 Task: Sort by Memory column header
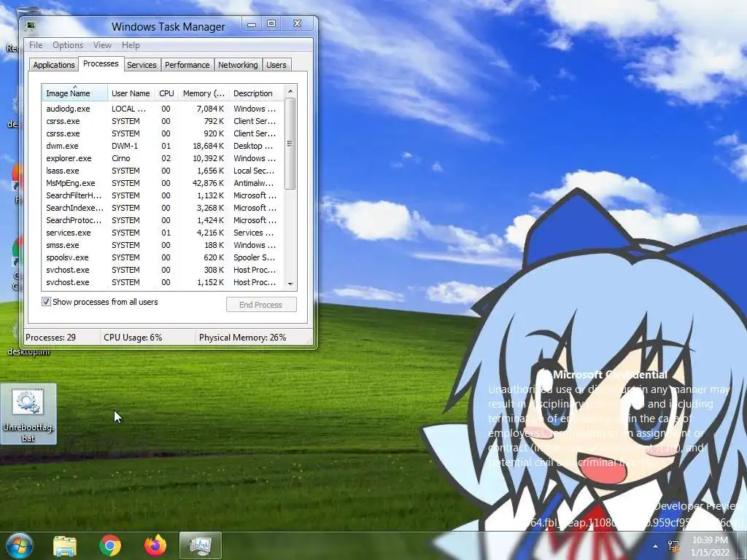pos(204,93)
